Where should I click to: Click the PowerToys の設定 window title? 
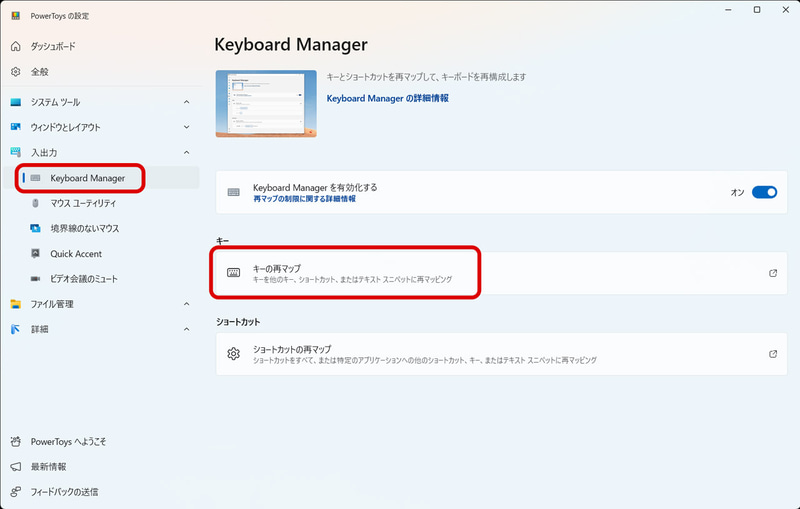[x=60, y=16]
